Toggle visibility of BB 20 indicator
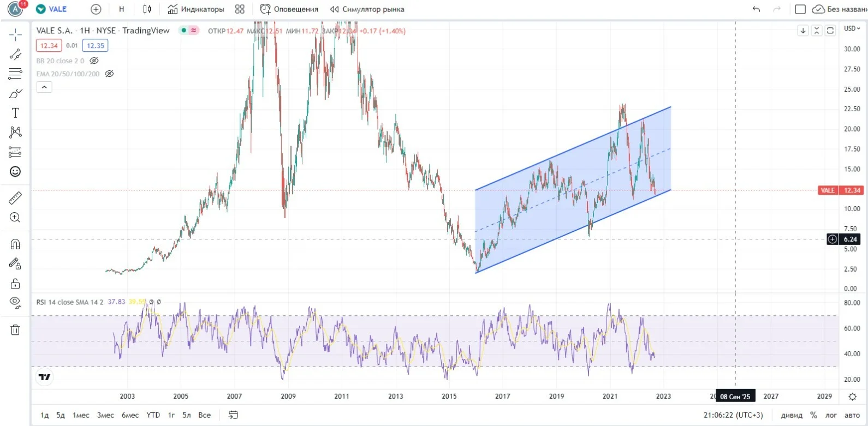868x426 pixels. coord(94,61)
